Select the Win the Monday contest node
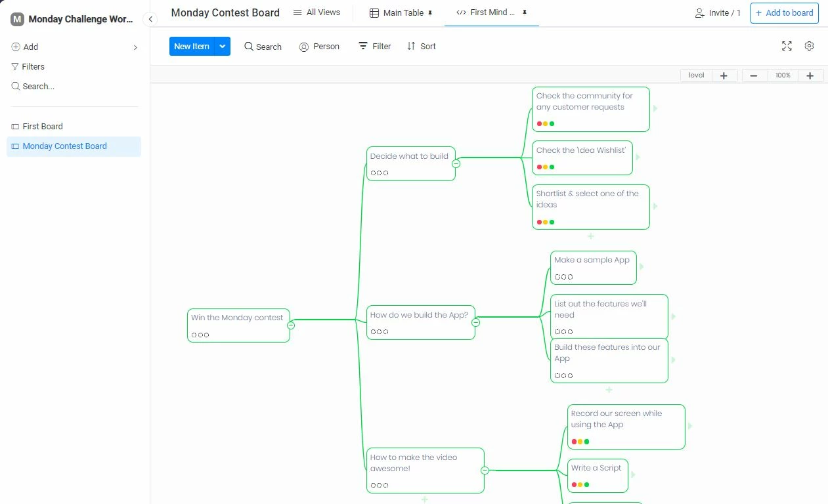 (238, 325)
